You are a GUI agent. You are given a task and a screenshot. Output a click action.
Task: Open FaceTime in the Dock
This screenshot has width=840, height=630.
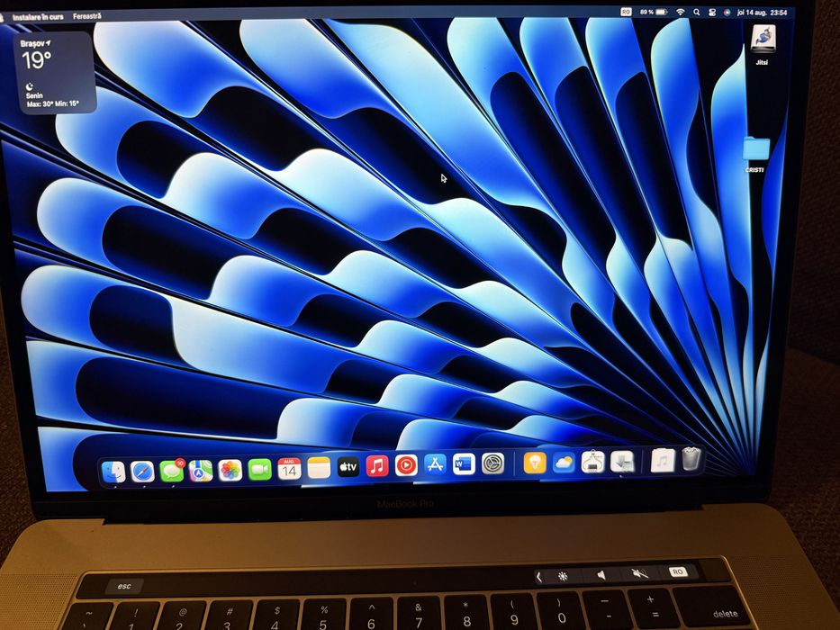coord(260,469)
